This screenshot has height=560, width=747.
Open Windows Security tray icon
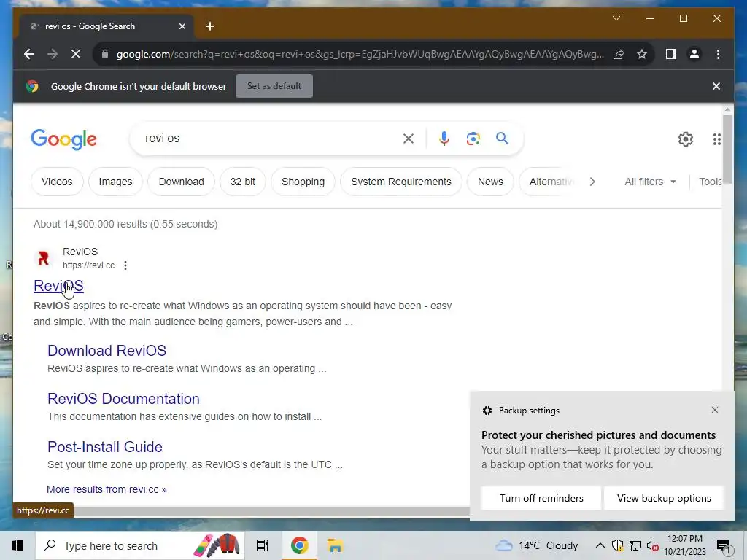click(617, 545)
